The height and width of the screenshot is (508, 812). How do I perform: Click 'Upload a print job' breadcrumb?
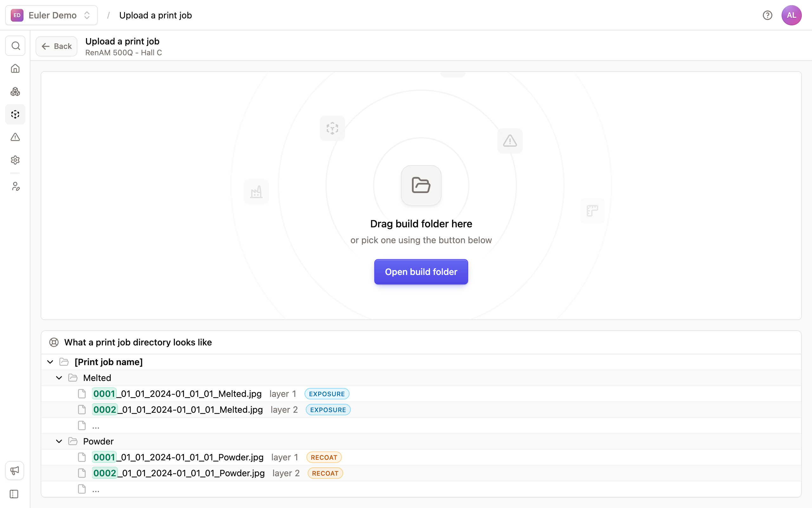(155, 16)
